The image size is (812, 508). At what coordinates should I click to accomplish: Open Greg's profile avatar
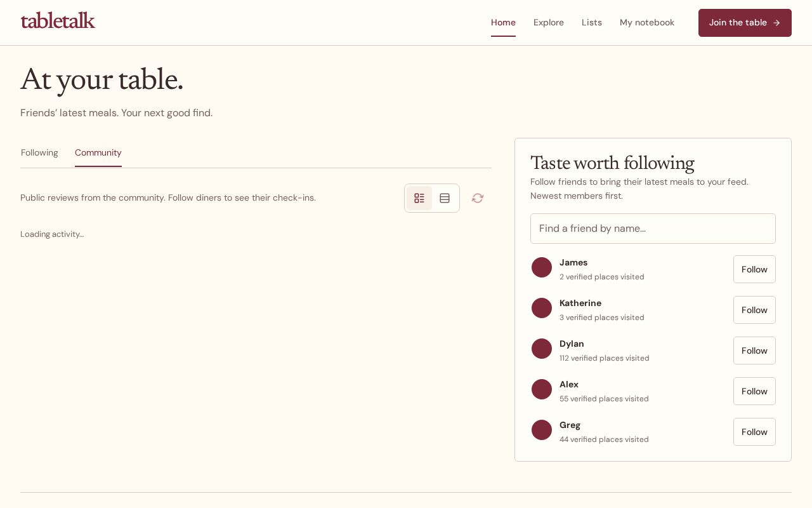(542, 430)
